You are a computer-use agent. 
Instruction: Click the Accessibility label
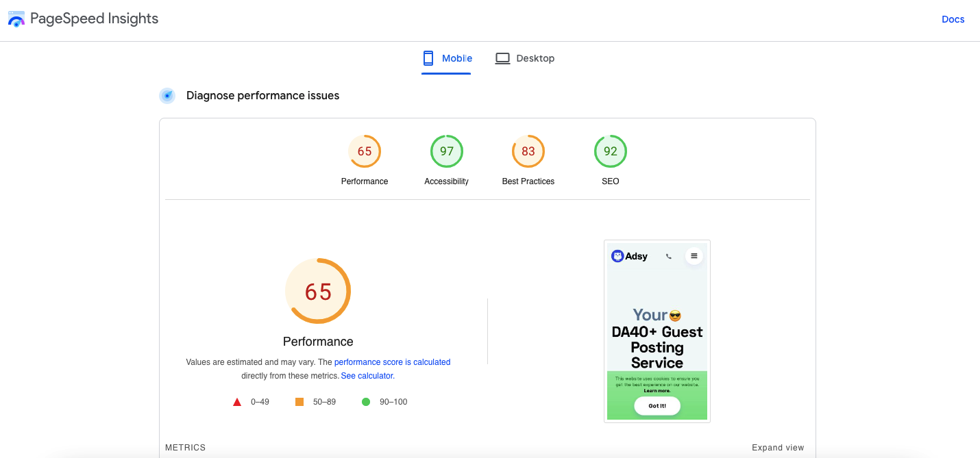pos(447,181)
